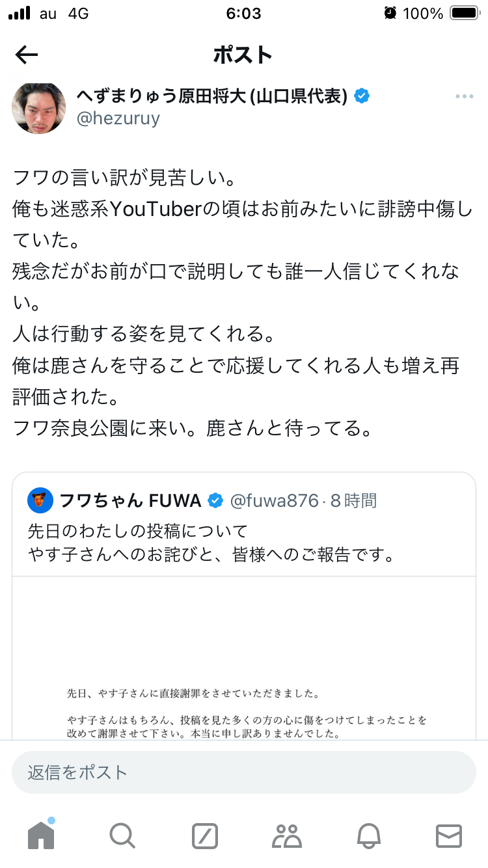Open the three-dot more options menu
This screenshot has height=868, width=488.
pyautogui.click(x=464, y=97)
